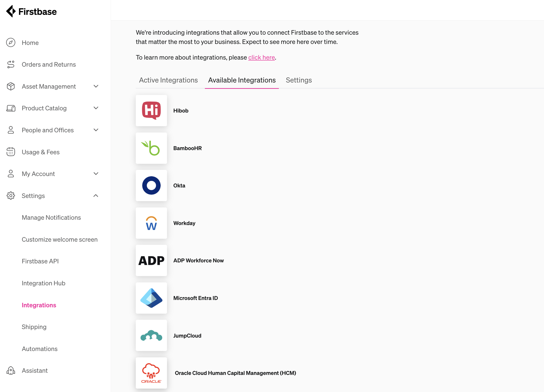Select the Okta circle logo

[151, 186]
